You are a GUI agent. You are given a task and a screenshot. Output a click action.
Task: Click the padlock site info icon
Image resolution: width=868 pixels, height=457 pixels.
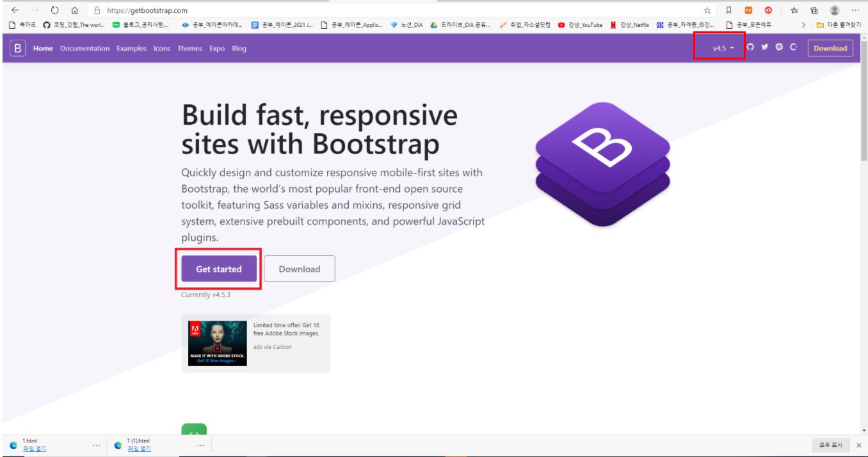(97, 10)
